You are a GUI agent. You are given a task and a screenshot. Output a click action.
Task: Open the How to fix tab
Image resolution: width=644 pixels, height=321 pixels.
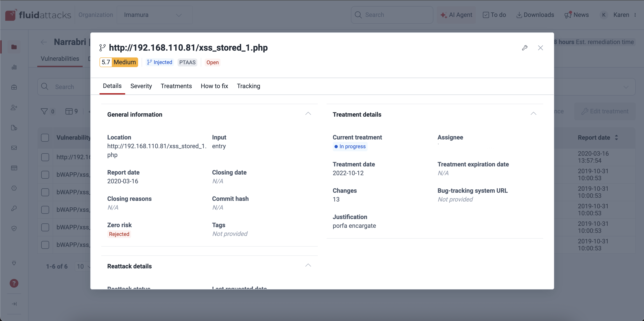[x=214, y=86]
